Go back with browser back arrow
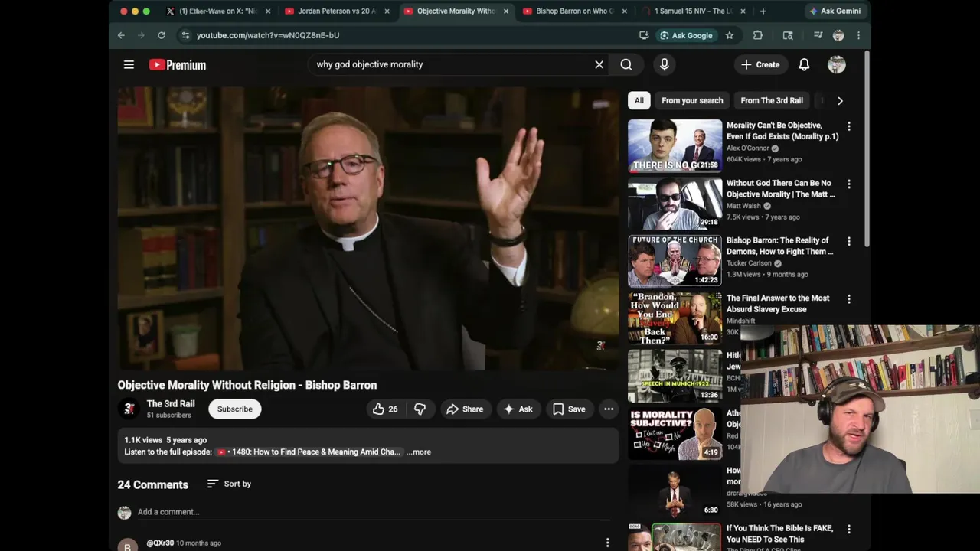The width and height of the screenshot is (980, 551). click(121, 35)
